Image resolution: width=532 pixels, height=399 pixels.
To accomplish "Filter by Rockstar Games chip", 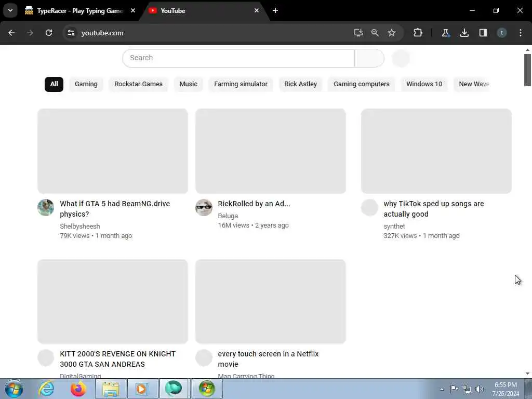I will pos(138,84).
